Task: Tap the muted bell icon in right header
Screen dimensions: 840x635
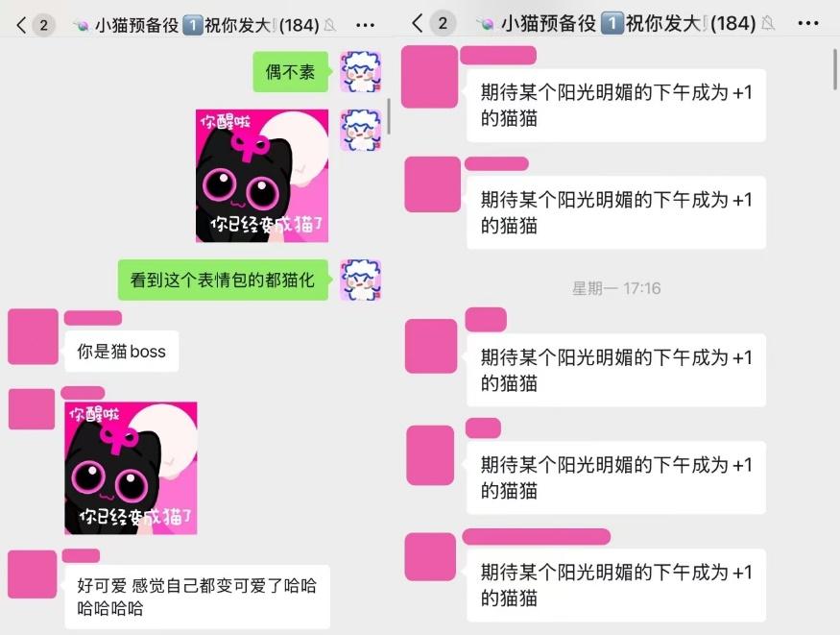Action: (768, 24)
